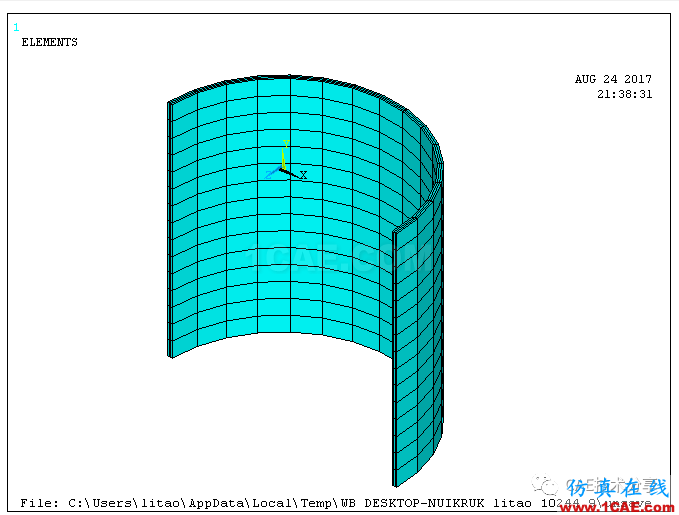Click the File path text at bottom
Viewport: 679px width, 515px height.
coord(336,503)
